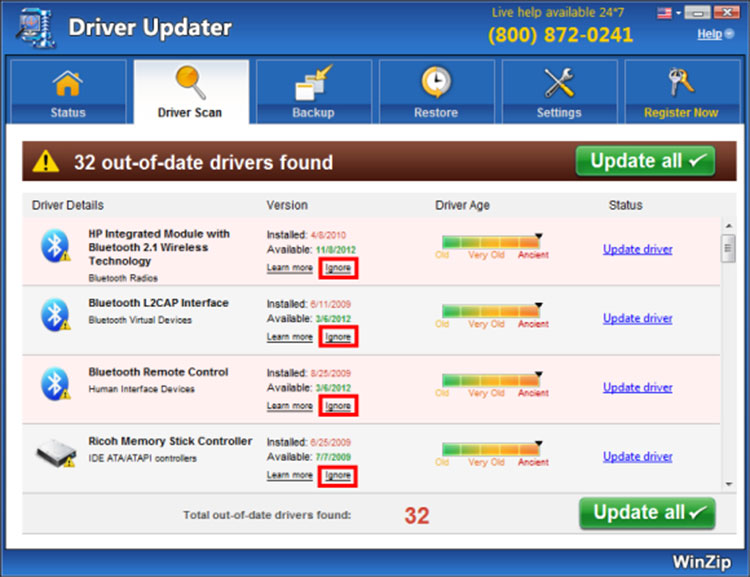Click the Help arrow icon
750x577 pixels.
729,33
